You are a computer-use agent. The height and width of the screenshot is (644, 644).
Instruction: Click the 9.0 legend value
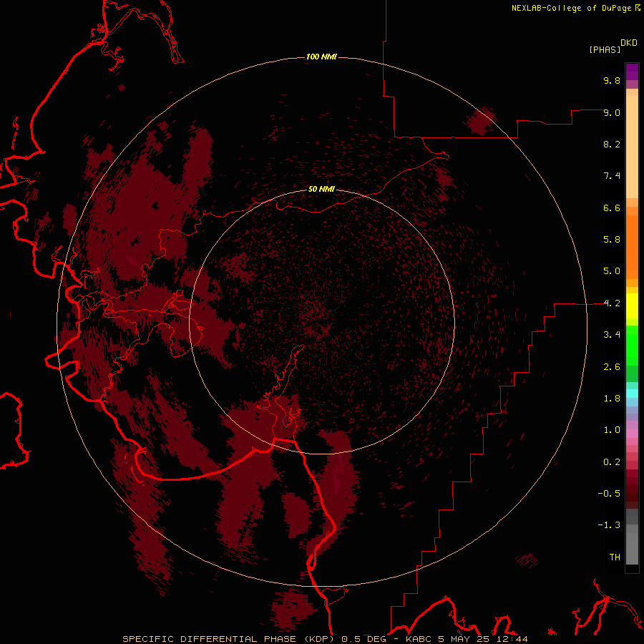(x=612, y=112)
